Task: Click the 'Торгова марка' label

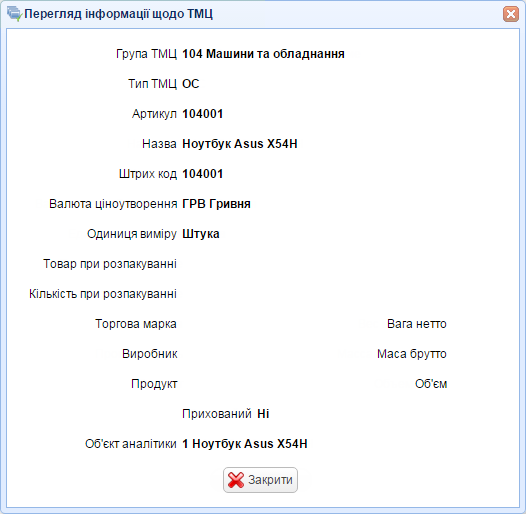Action: (136, 324)
